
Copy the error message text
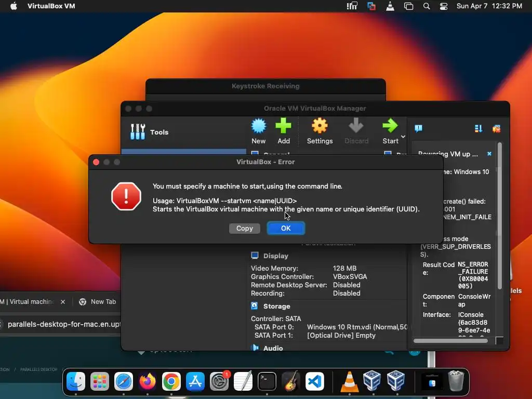(x=245, y=229)
